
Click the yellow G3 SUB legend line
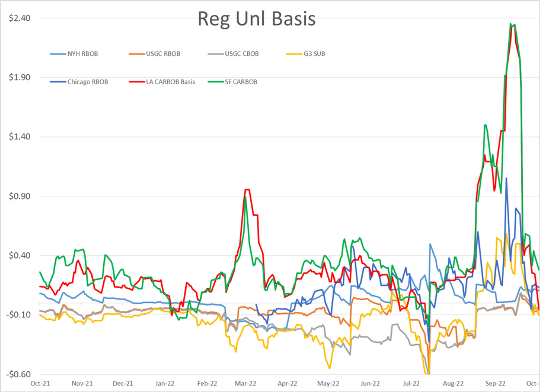pos(294,54)
